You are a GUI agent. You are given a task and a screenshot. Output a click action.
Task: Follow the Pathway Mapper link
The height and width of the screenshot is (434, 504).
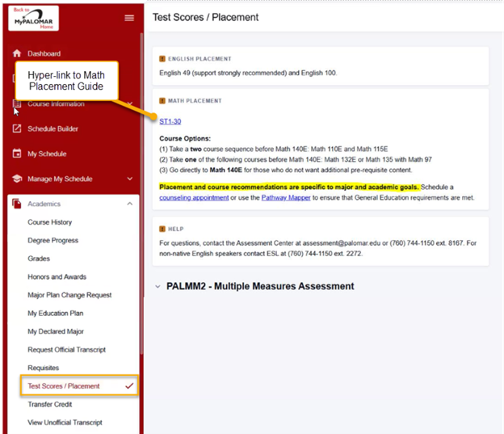click(288, 197)
